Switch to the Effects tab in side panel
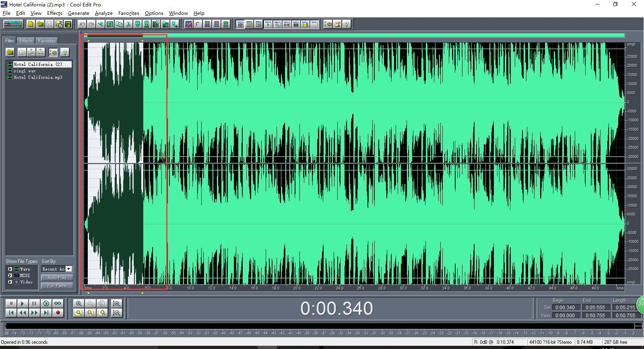 click(x=26, y=41)
